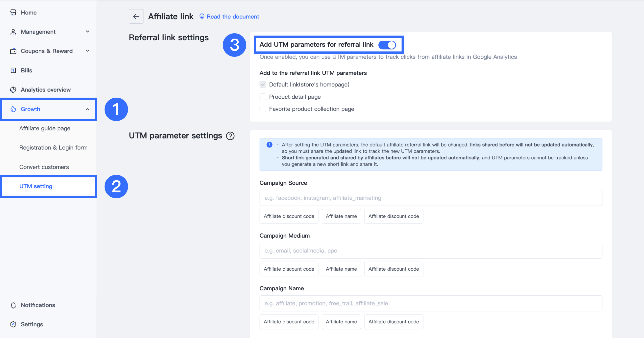Click the Settings hexagon gear icon
Image resolution: width=644 pixels, height=338 pixels.
(x=13, y=324)
